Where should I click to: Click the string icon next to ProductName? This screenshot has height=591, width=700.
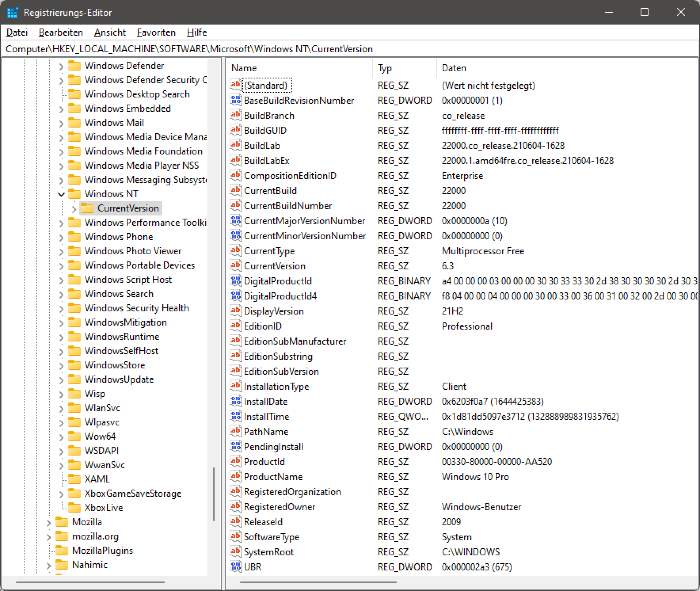[236, 476]
